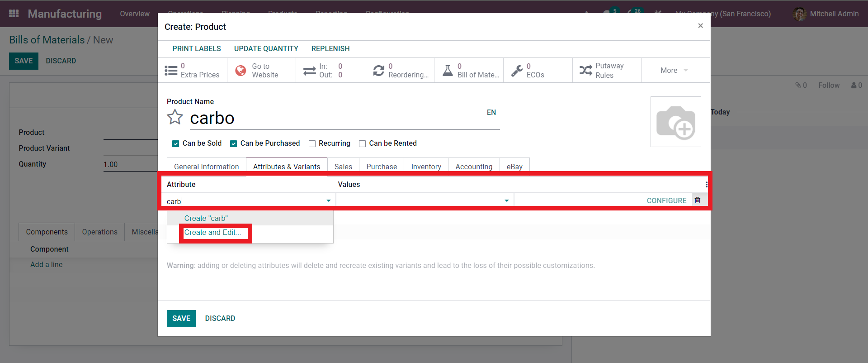Click the Go to Website globe icon
This screenshot has height=363, width=868.
[241, 70]
